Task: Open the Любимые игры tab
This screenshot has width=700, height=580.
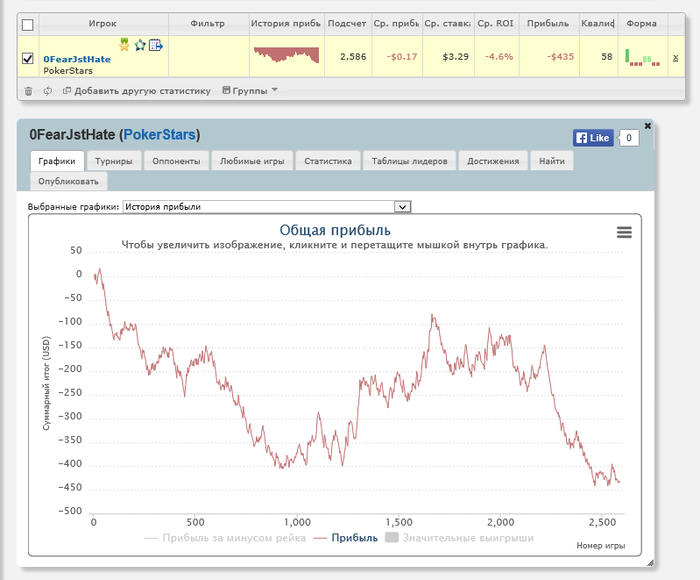Action: [x=252, y=161]
